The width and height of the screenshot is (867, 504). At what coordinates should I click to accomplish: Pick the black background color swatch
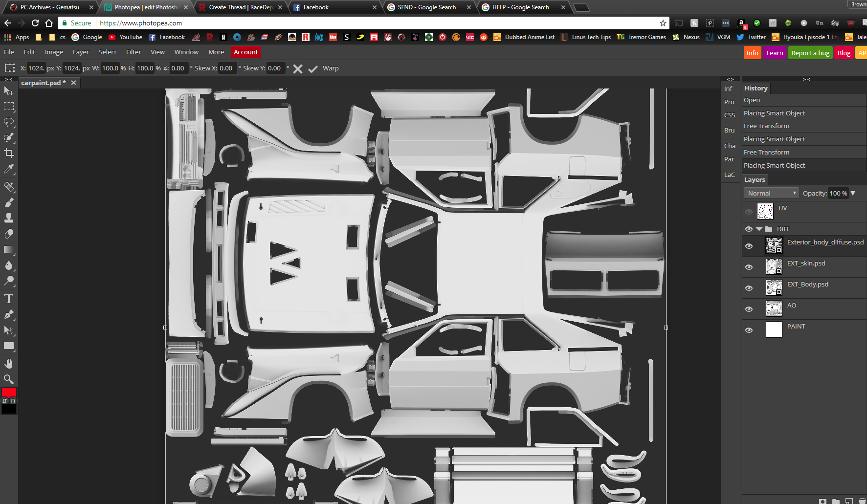pos(9,409)
